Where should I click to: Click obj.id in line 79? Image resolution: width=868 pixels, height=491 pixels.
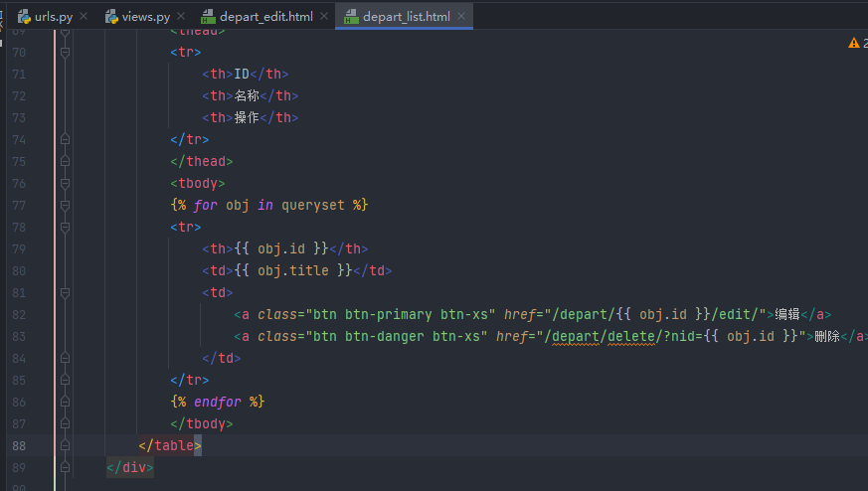tap(281, 249)
